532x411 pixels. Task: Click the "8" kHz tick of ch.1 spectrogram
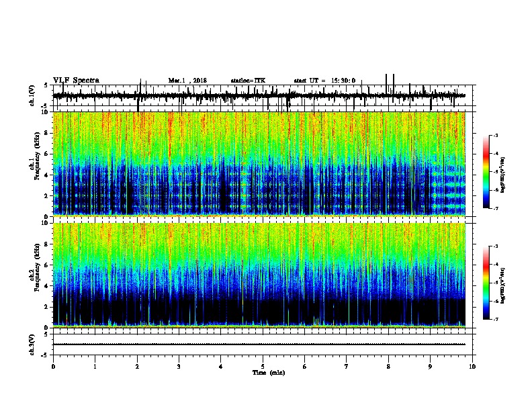pos(46,133)
